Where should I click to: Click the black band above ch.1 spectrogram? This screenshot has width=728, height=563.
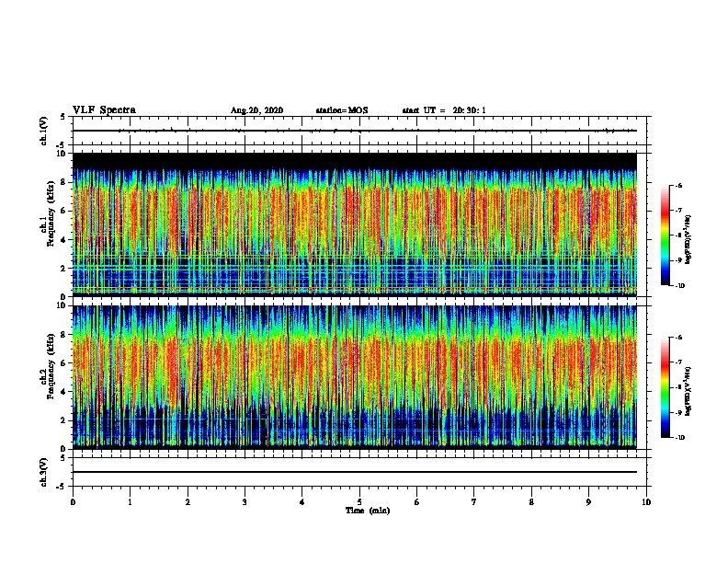pos(355,161)
